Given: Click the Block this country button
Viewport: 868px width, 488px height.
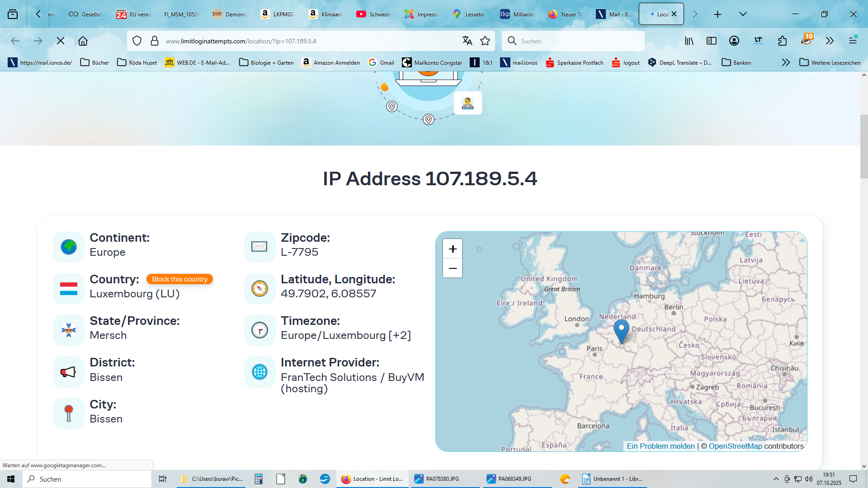Looking at the screenshot, I should [179, 279].
